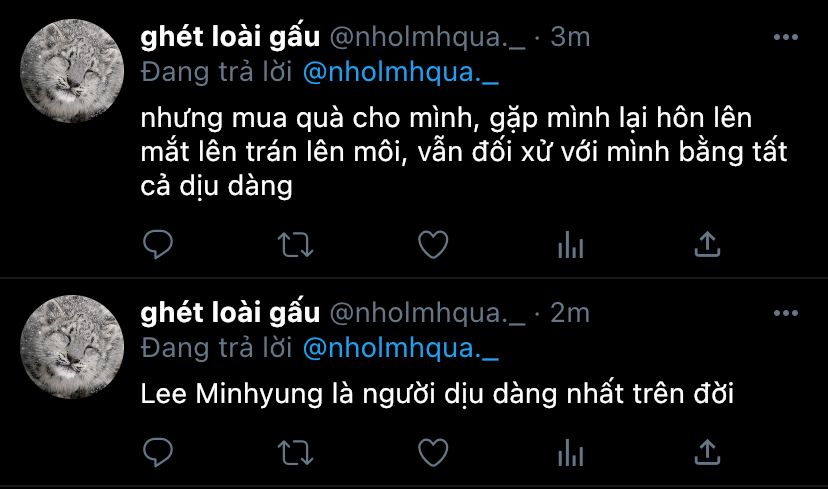Open the leopard avatar on second tweet
Viewport: 828px width, 489px height.
pos(72,347)
